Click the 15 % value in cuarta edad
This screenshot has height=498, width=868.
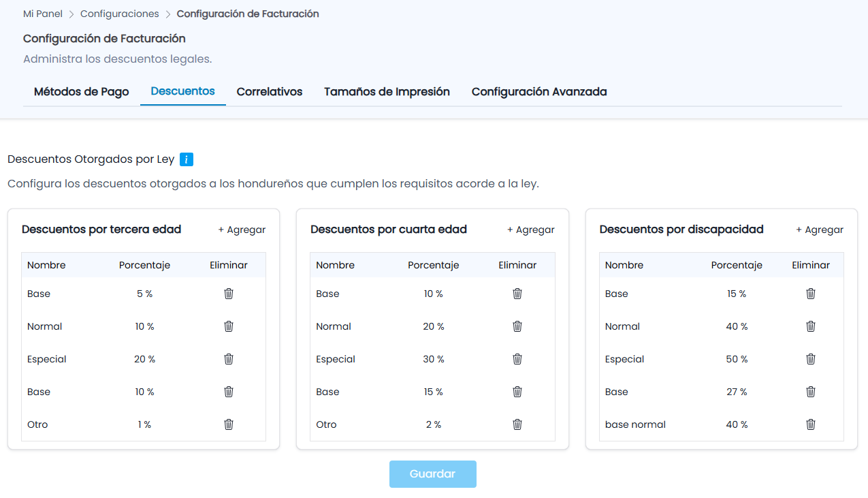pyautogui.click(x=434, y=392)
